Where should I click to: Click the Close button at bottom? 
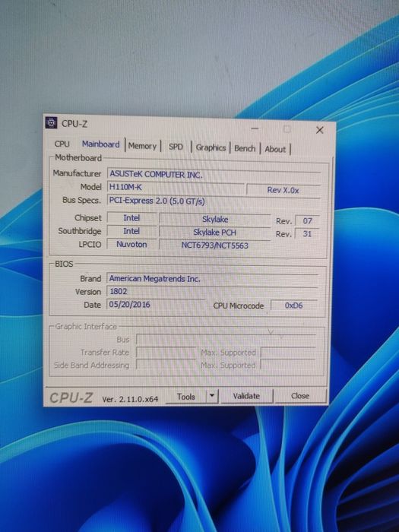pos(300,396)
